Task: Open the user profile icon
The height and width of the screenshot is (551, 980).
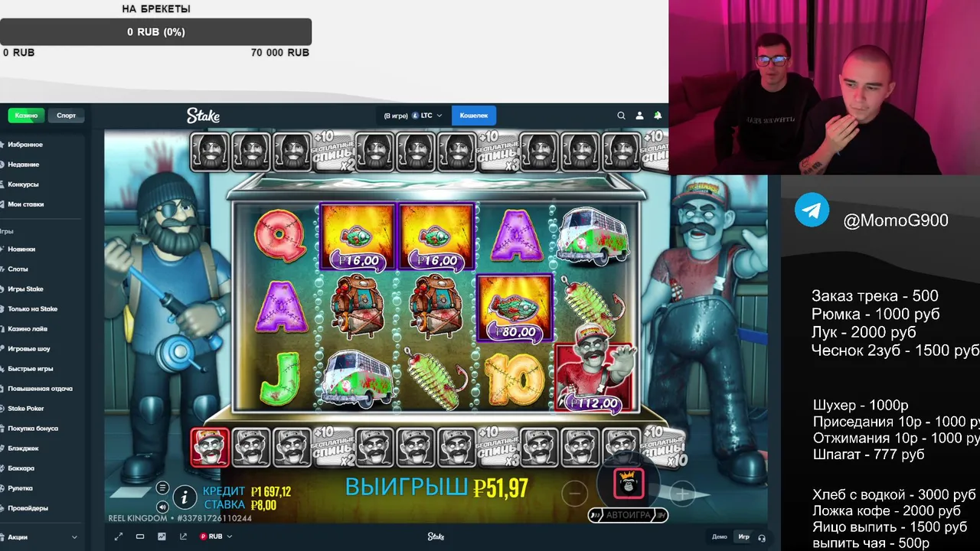Action: (x=640, y=116)
